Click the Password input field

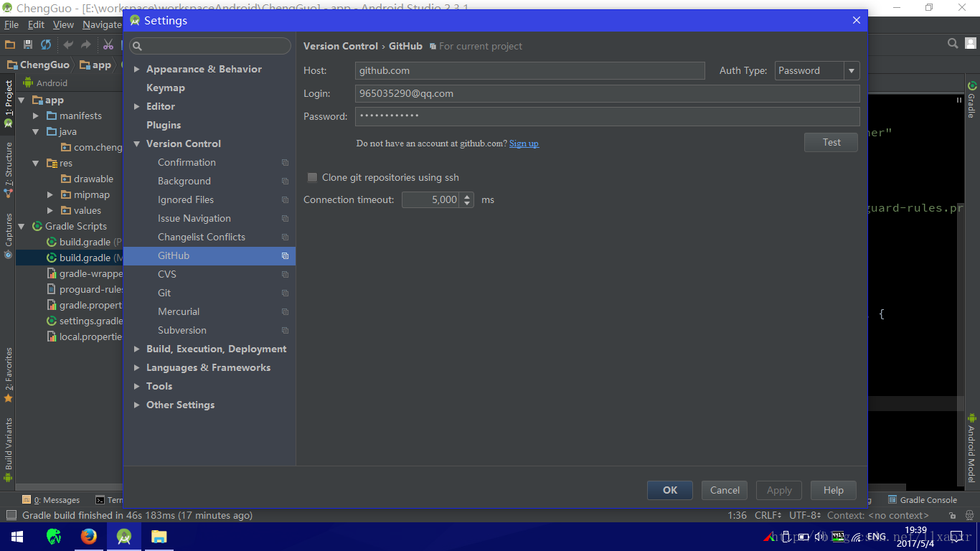608,116
